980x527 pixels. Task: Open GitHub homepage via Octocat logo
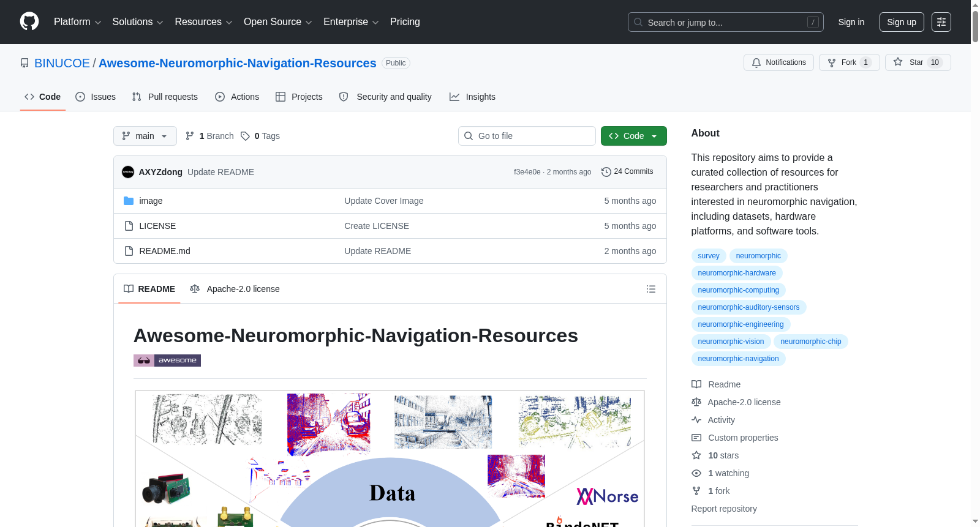pyautogui.click(x=29, y=22)
